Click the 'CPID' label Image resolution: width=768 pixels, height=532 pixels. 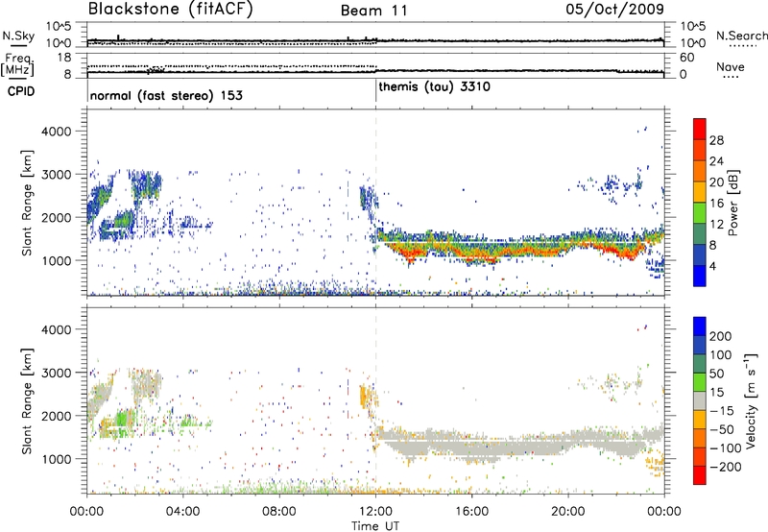[x=21, y=91]
